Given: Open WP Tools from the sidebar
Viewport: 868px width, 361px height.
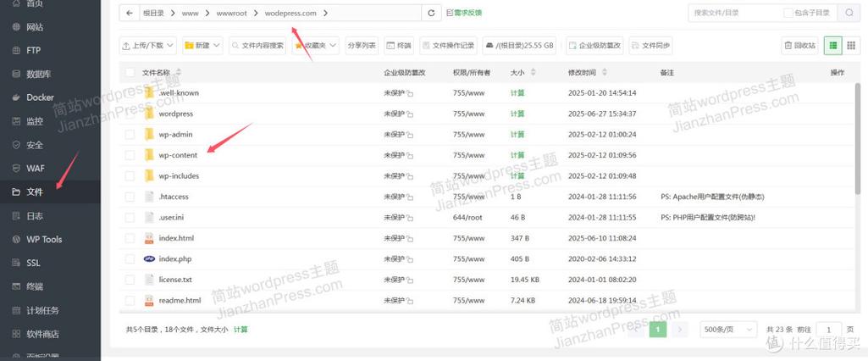Looking at the screenshot, I should pyautogui.click(x=44, y=239).
